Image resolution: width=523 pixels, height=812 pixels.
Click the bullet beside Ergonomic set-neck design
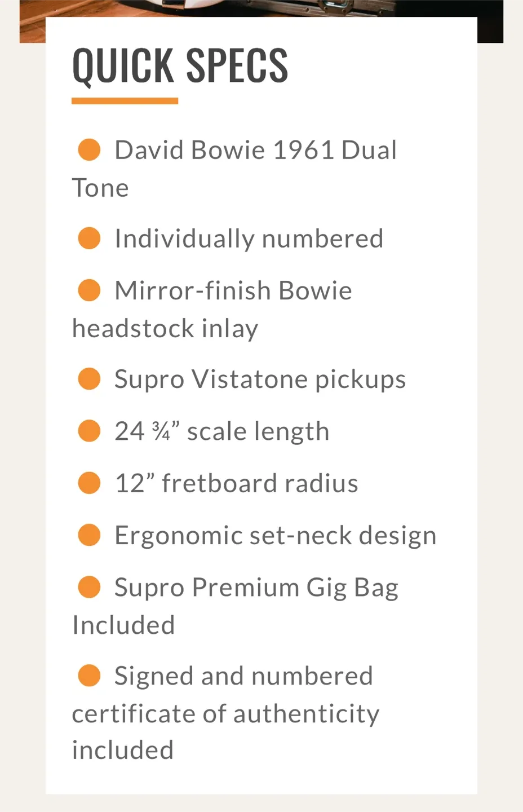pos(89,535)
